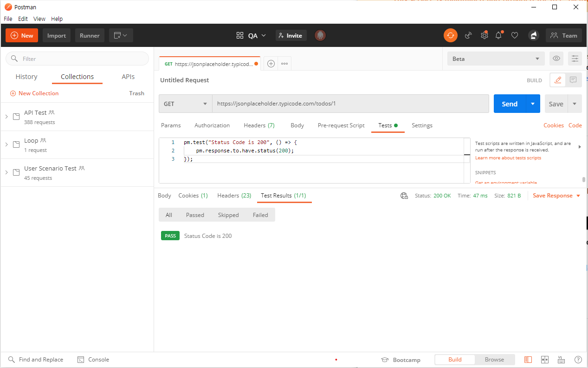Viewport: 588px width, 368px height.
Task: Expand the API Test collection
Action: [6, 117]
